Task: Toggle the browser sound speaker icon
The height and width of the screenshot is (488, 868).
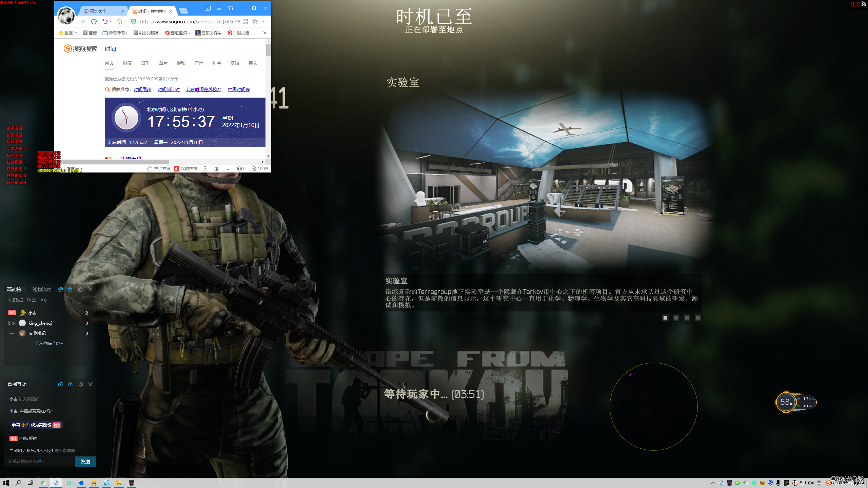Action: (216, 169)
